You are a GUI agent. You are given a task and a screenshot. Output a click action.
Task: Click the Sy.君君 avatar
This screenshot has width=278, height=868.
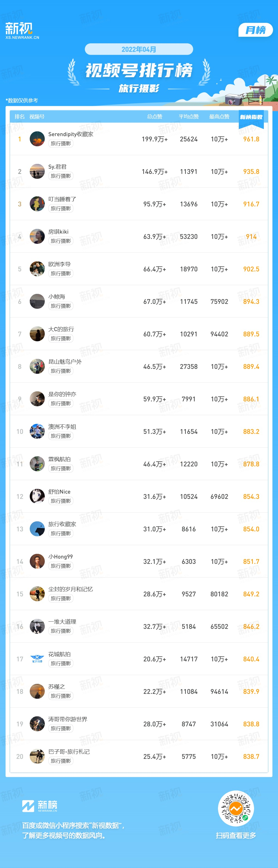pyautogui.click(x=37, y=171)
